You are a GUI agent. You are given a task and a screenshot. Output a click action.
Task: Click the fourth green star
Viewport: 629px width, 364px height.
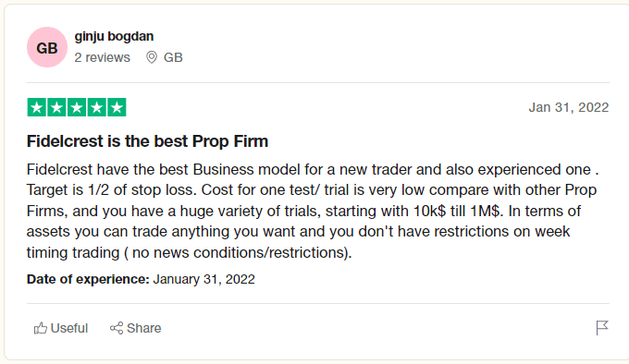[97, 107]
